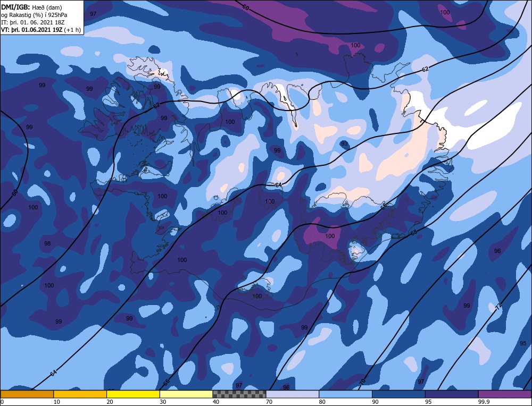Click the '99.9' legend tick label
This screenshot has height=406, width=532.
pyautogui.click(x=483, y=402)
